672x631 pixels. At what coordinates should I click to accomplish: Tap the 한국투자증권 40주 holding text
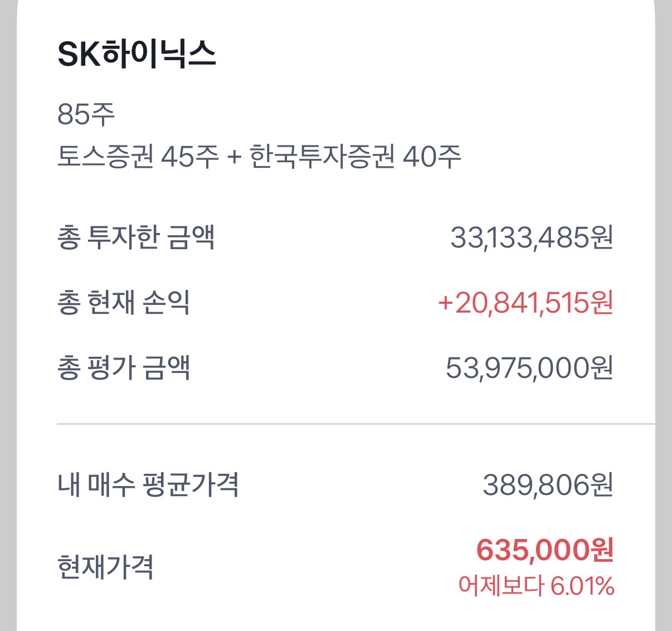355,157
